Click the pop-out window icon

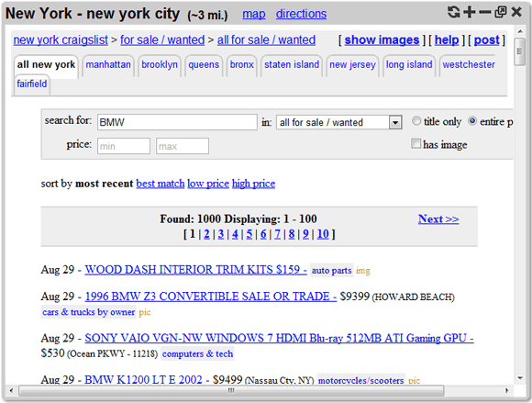(x=501, y=12)
